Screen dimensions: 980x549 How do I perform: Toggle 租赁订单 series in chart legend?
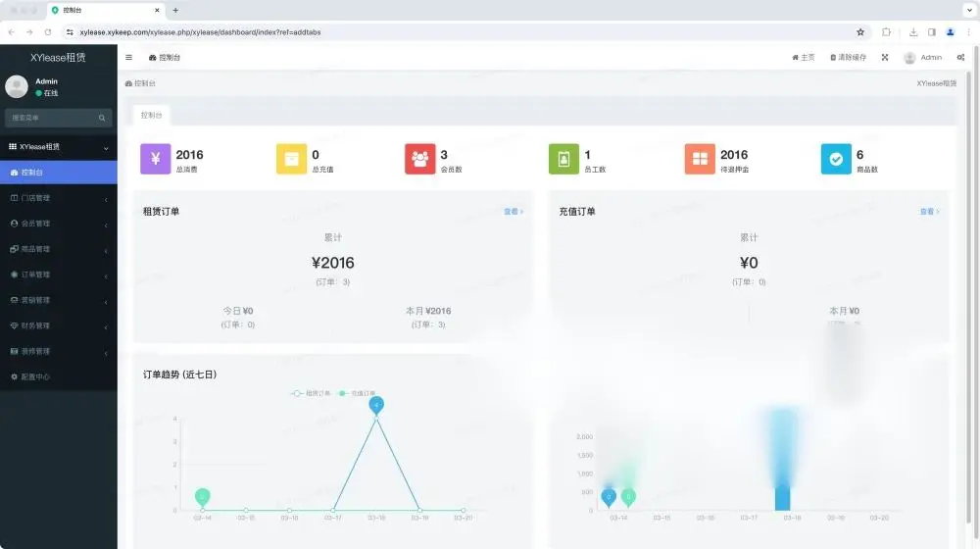[311, 393]
